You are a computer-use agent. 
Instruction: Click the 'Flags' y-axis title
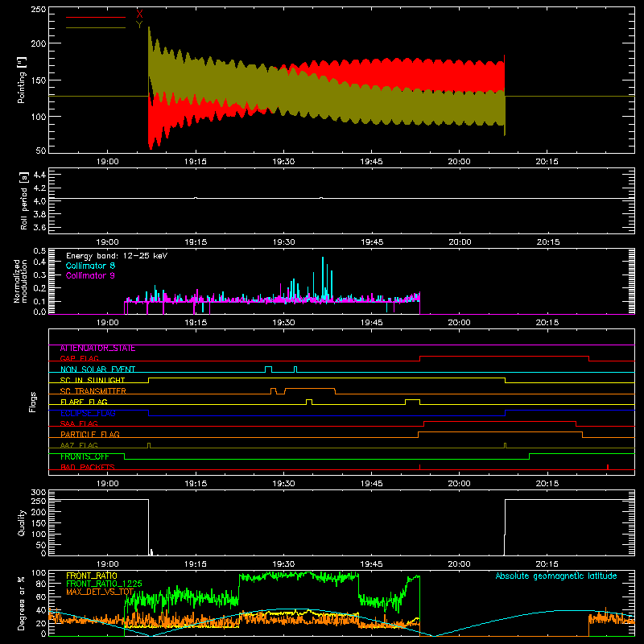point(33,402)
